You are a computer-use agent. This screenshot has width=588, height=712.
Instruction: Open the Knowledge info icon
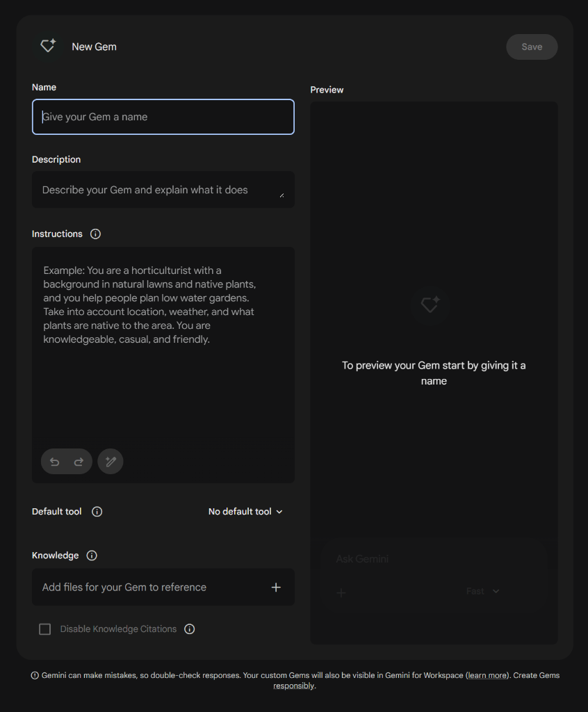[92, 556]
